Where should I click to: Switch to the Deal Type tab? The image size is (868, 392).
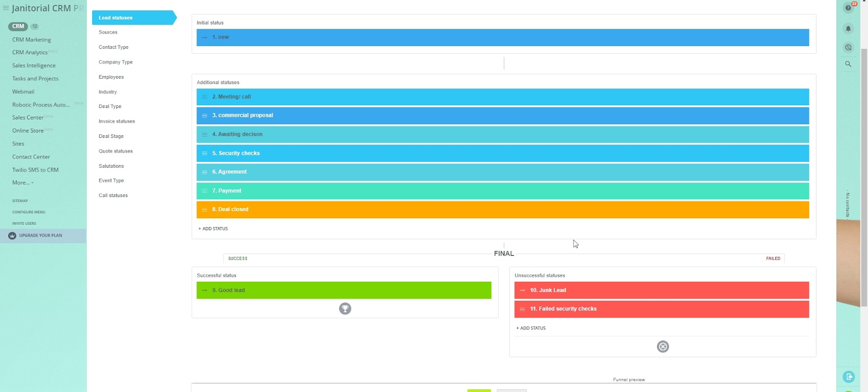(x=110, y=106)
